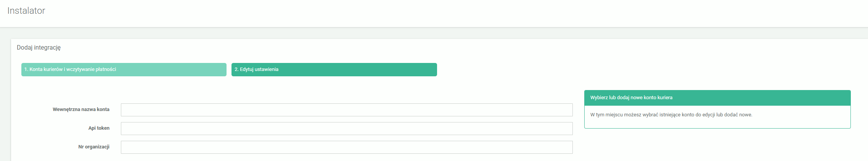
Task: Click the Nr organizacji label
Action: tap(94, 147)
